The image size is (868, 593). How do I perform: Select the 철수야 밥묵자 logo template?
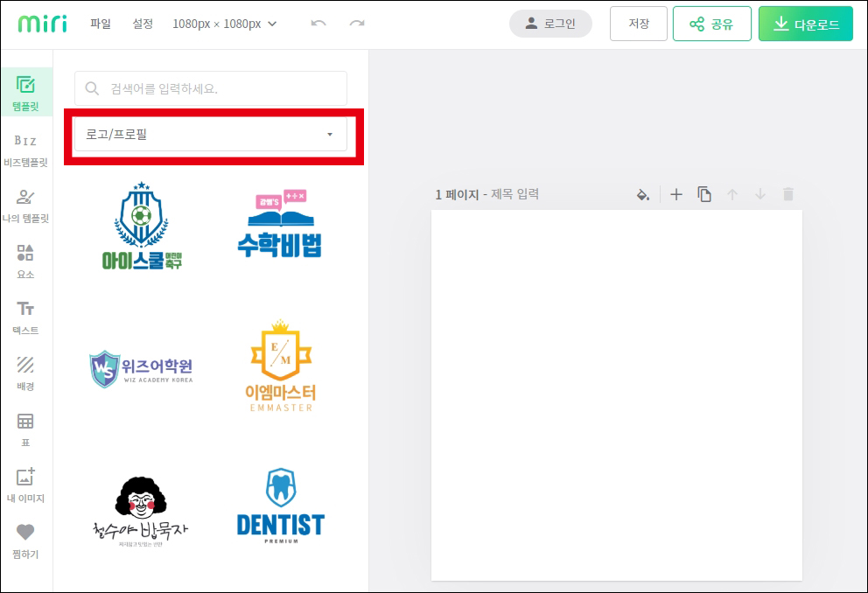click(x=140, y=513)
